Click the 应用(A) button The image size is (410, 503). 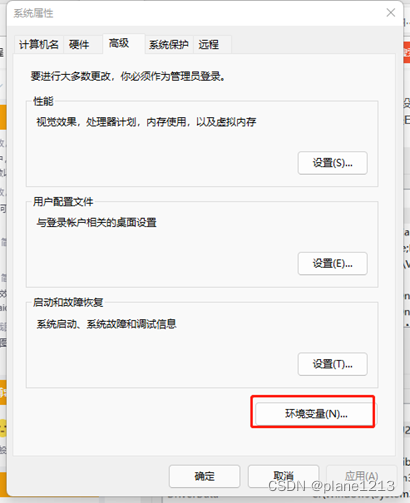361,476
